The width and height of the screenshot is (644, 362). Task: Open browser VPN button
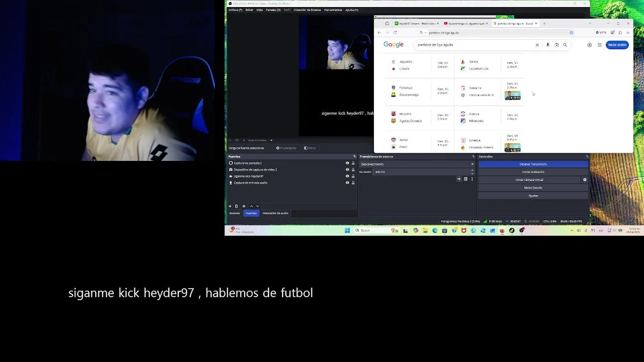tap(601, 33)
